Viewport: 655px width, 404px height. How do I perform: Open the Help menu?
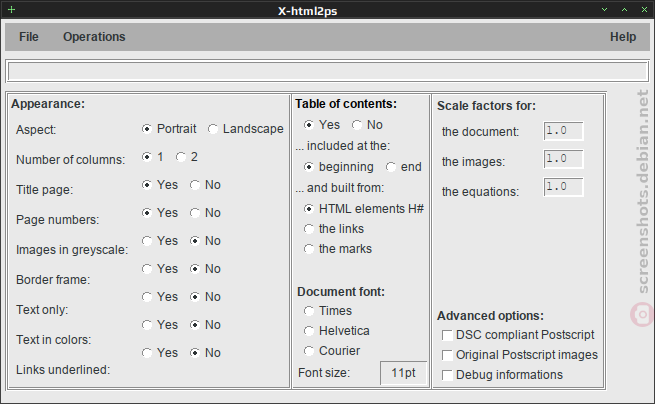[x=623, y=37]
